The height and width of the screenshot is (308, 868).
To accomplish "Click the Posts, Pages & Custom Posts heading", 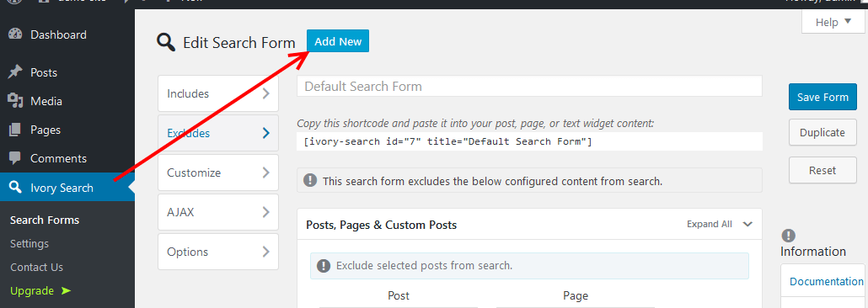I will click(382, 225).
